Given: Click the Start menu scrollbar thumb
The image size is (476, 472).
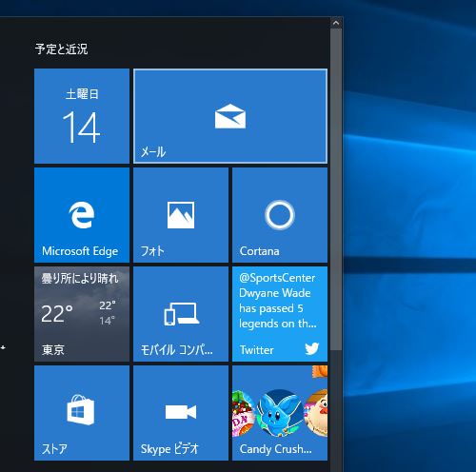Looking at the screenshot, I should click(x=336, y=189).
